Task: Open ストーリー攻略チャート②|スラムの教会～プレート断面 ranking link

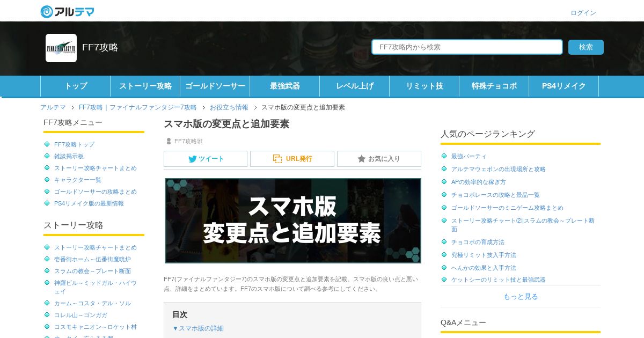Action: click(x=523, y=225)
